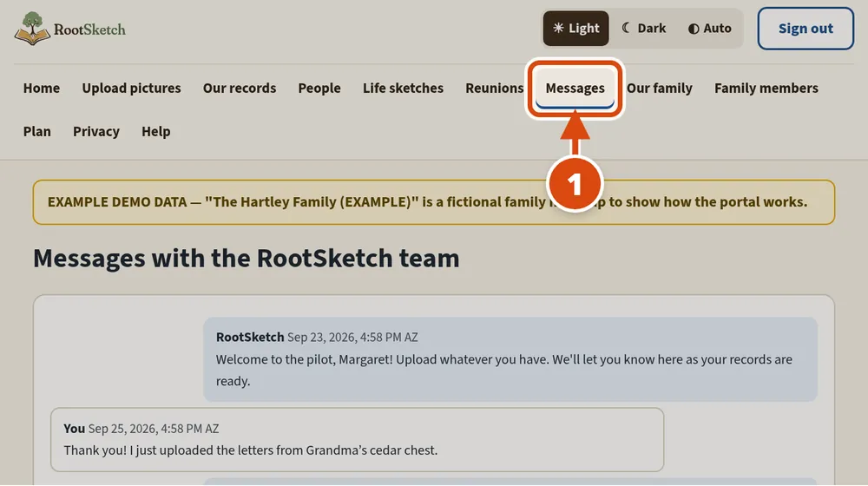Click the moon icon beside Dark

(x=626, y=28)
